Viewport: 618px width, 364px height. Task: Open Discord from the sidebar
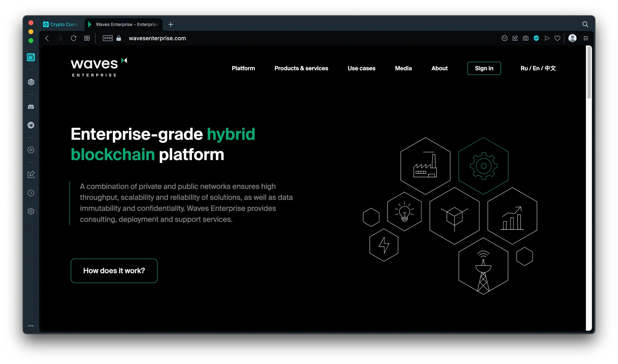[31, 107]
